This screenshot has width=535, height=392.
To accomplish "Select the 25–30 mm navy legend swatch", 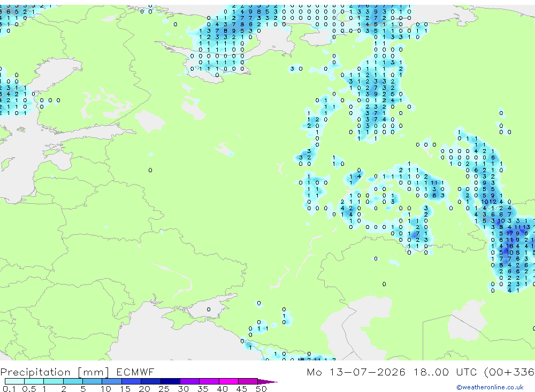I will pos(170,381).
